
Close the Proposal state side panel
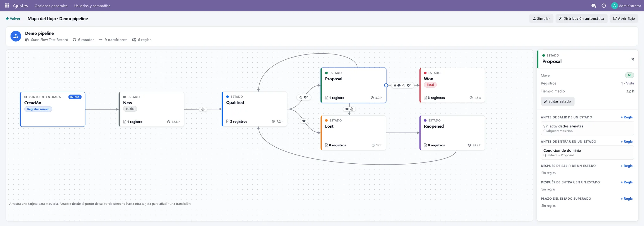[x=633, y=59]
